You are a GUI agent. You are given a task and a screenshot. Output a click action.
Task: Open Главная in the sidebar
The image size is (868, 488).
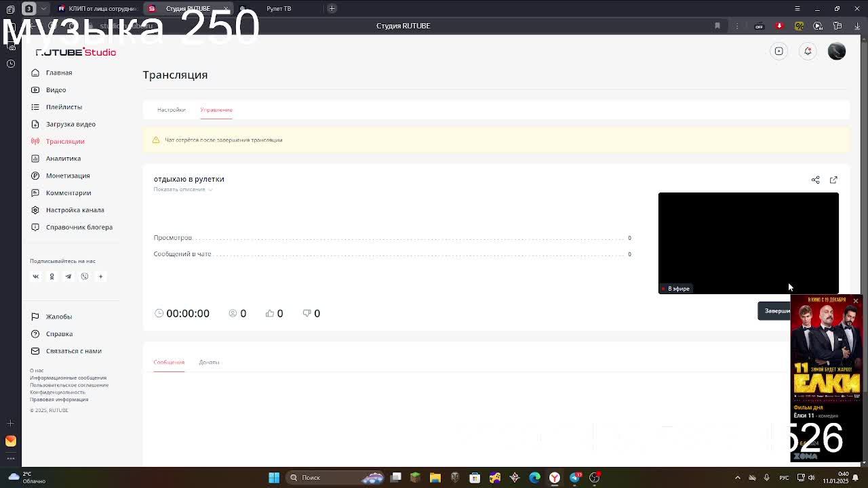pyautogui.click(x=52, y=73)
